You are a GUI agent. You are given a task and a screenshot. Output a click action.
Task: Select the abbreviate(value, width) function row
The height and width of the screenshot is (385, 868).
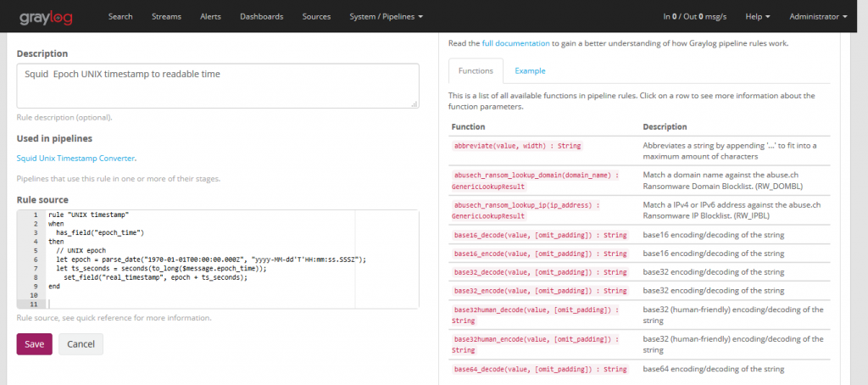tap(639, 151)
